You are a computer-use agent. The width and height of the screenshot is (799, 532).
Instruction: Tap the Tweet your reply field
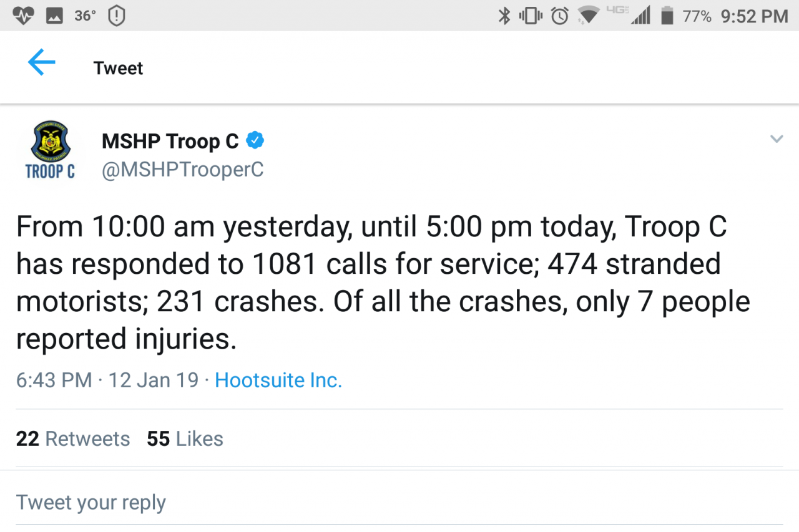click(x=91, y=502)
